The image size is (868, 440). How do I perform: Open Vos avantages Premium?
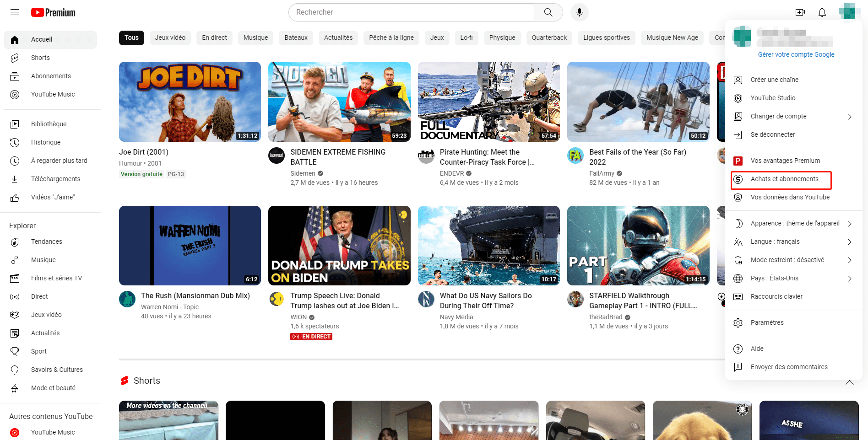(794, 161)
